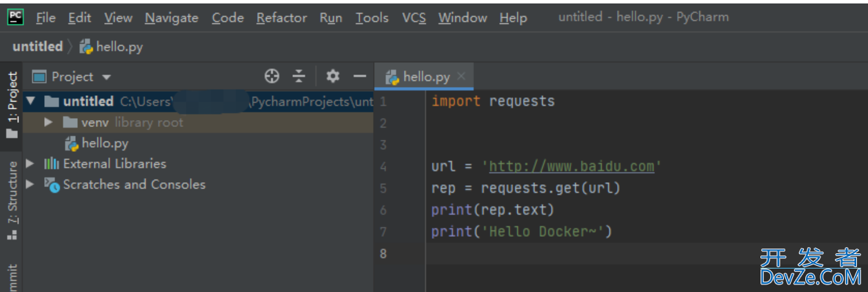Select the hello.py editor tab
The width and height of the screenshot is (868, 292).
click(x=423, y=77)
